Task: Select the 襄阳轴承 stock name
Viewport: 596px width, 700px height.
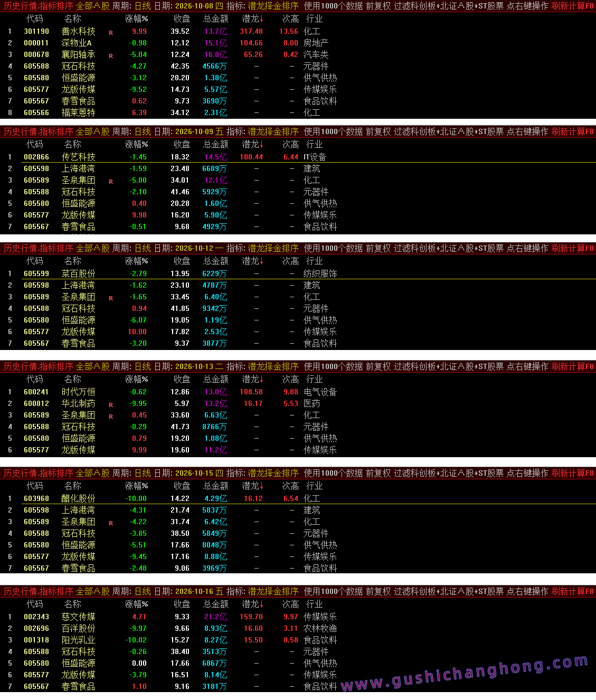Action: 79,54
